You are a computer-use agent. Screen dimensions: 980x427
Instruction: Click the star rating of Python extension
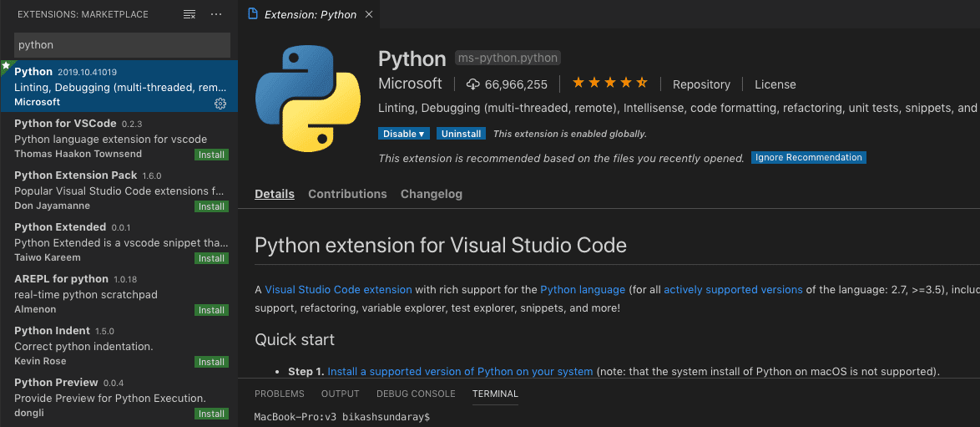(x=610, y=84)
